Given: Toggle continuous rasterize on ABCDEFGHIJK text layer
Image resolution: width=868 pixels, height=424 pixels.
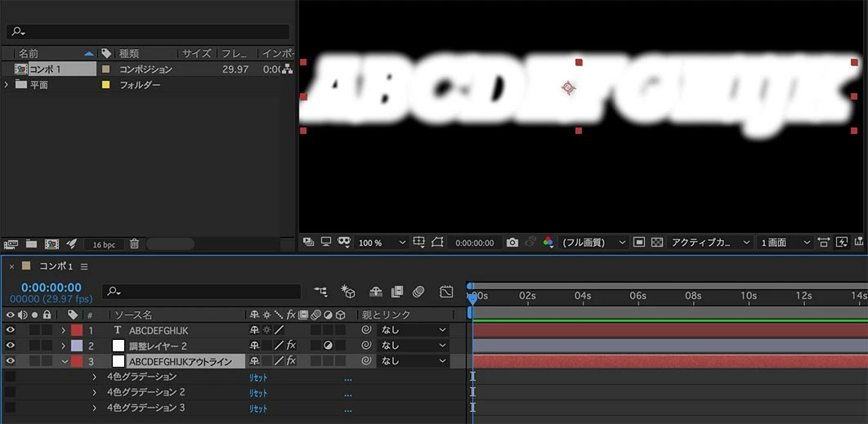Looking at the screenshot, I should [266, 330].
